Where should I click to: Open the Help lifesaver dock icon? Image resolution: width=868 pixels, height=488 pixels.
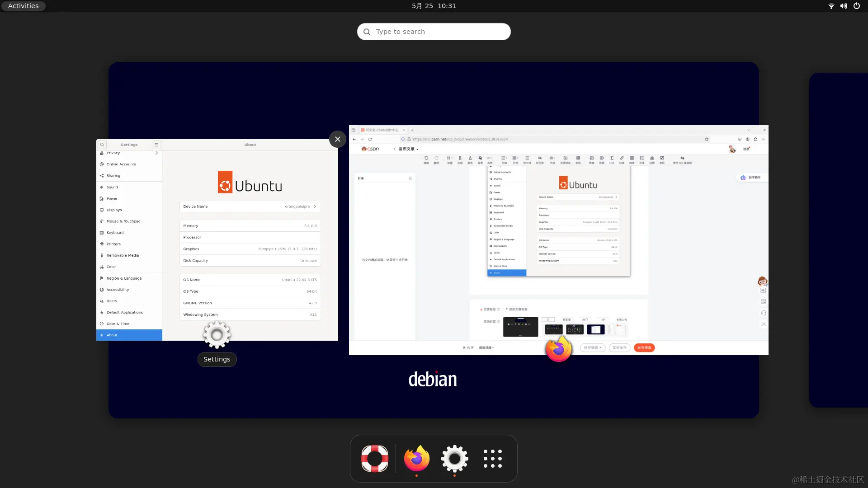pos(374,458)
